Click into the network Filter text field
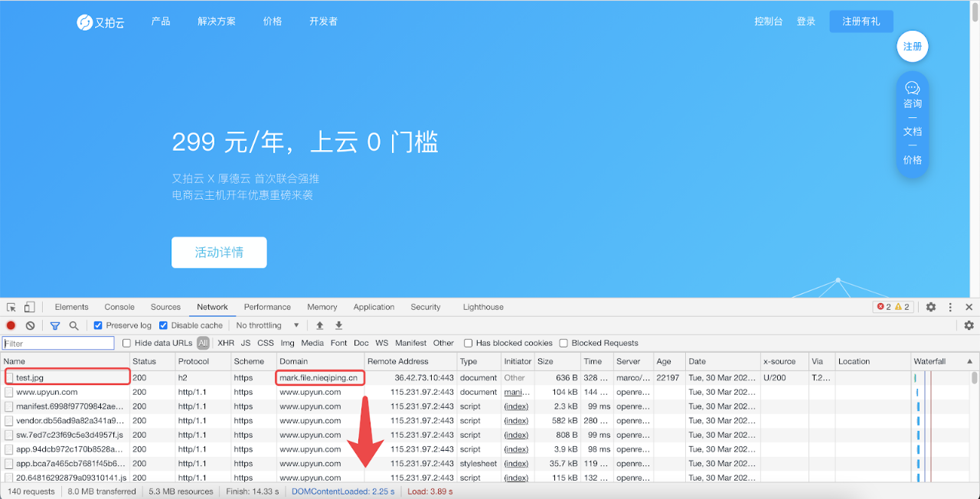This screenshot has width=980, height=499. (x=58, y=344)
